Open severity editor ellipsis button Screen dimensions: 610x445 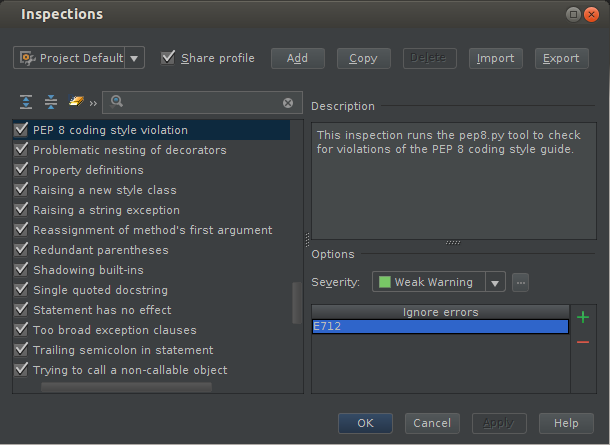point(520,282)
